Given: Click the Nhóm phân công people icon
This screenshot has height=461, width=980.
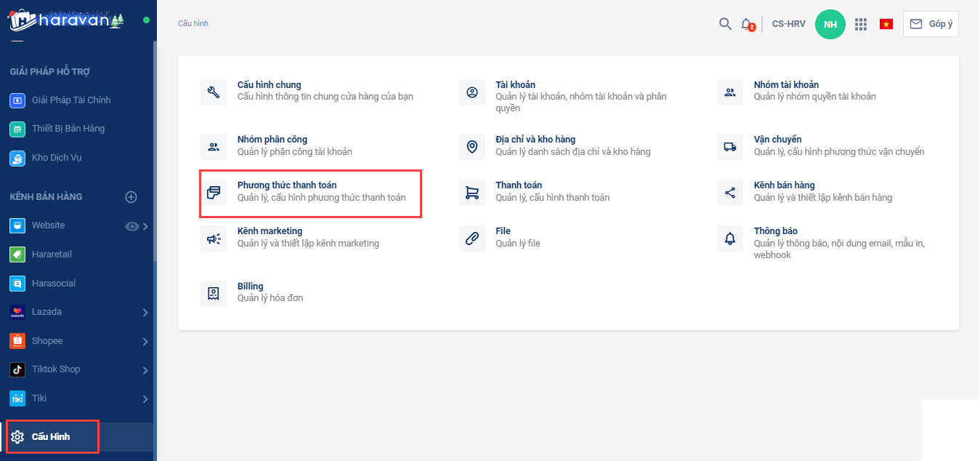Looking at the screenshot, I should pos(214,146).
